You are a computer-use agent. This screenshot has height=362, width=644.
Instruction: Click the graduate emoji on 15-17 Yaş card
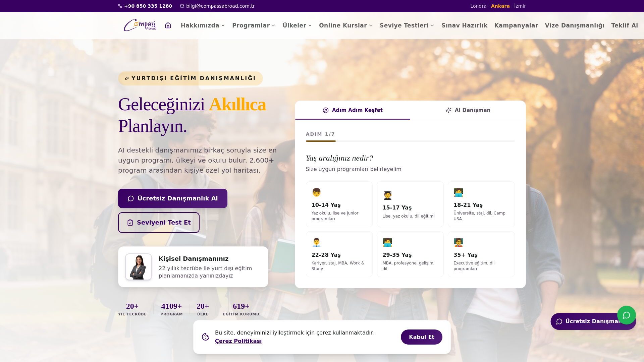(x=387, y=195)
